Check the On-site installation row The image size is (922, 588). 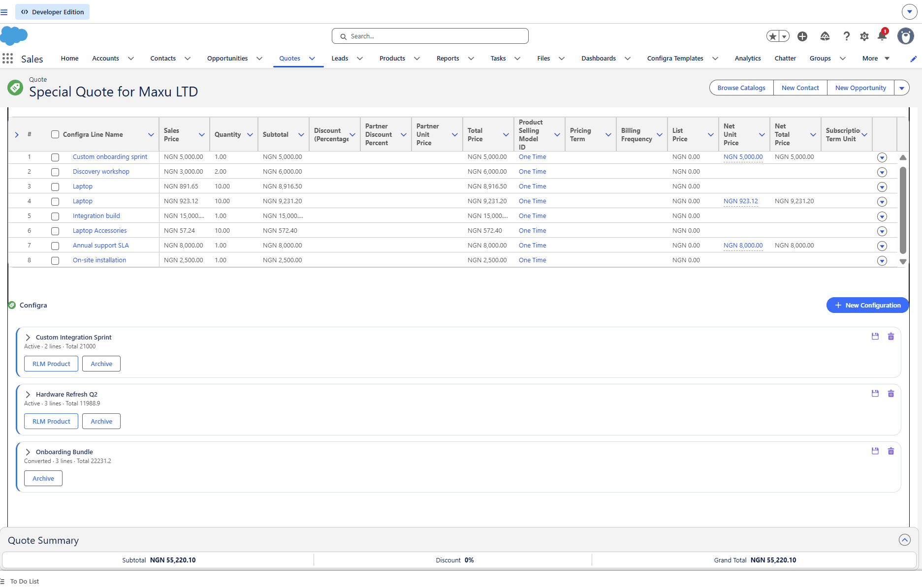point(55,261)
